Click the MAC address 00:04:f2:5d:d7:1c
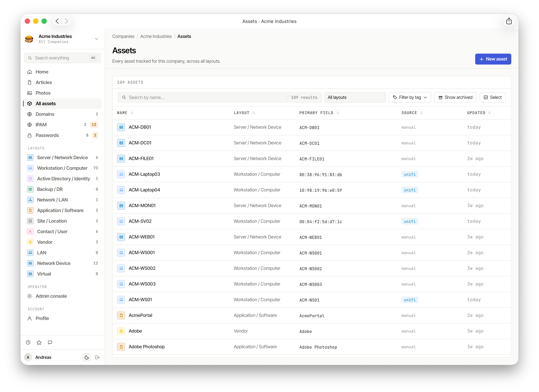This screenshot has width=539, height=392. pyautogui.click(x=321, y=222)
